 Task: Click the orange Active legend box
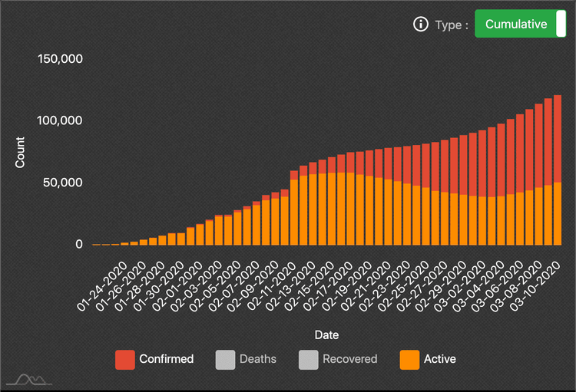pos(410,359)
